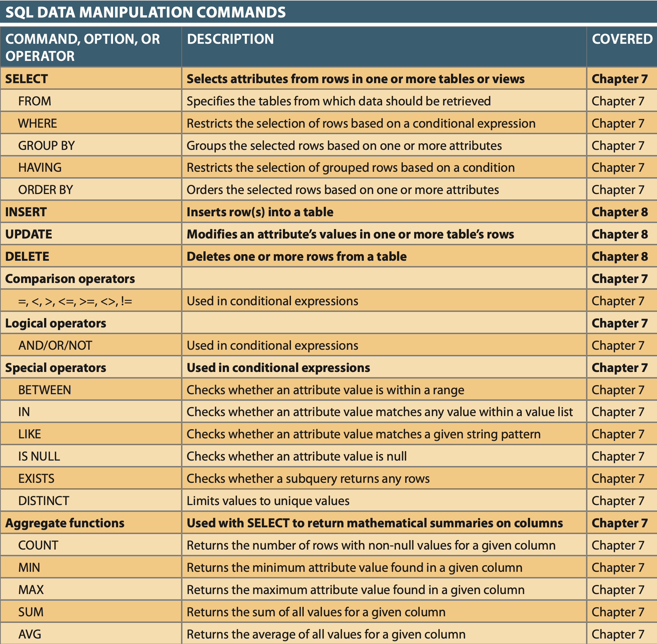
Task: Select the 'MIN' cell
Action: (x=91, y=567)
